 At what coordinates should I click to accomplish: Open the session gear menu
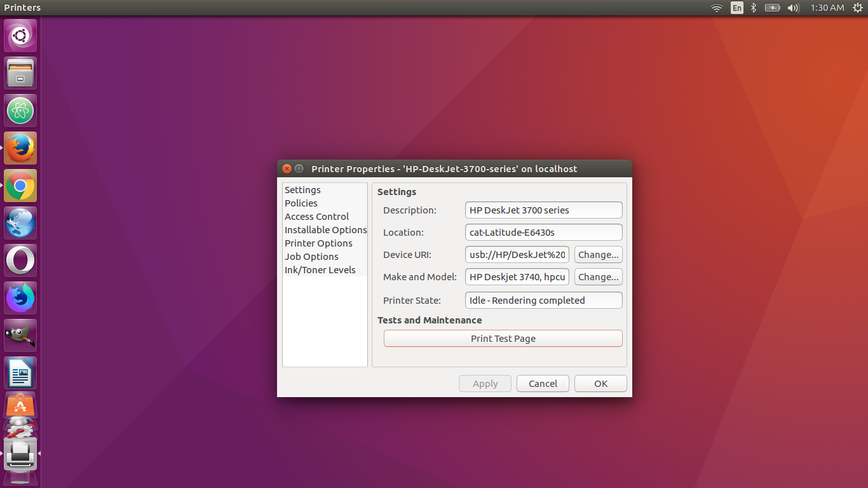click(858, 8)
